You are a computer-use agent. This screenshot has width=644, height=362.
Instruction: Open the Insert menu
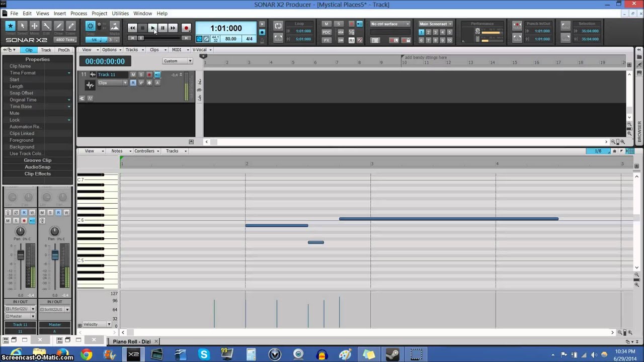59,13
